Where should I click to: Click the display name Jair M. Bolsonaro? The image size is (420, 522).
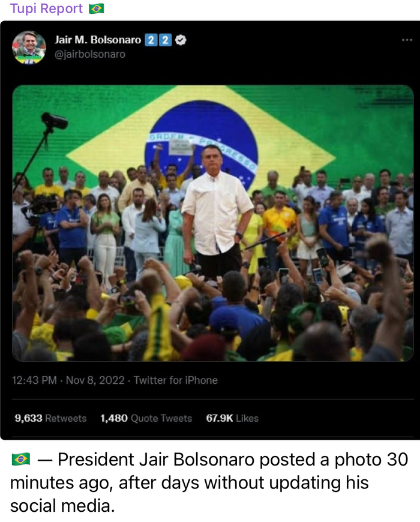98,40
